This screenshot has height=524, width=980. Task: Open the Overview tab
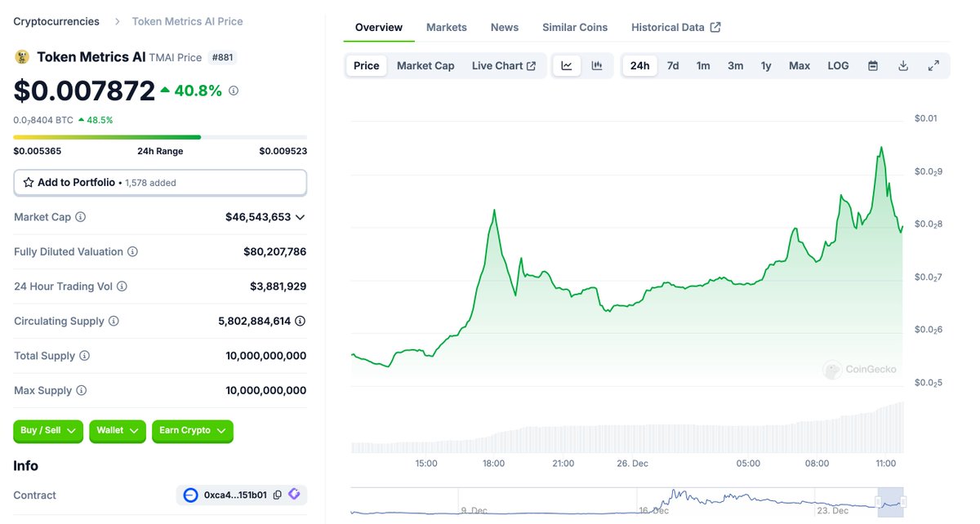click(379, 27)
